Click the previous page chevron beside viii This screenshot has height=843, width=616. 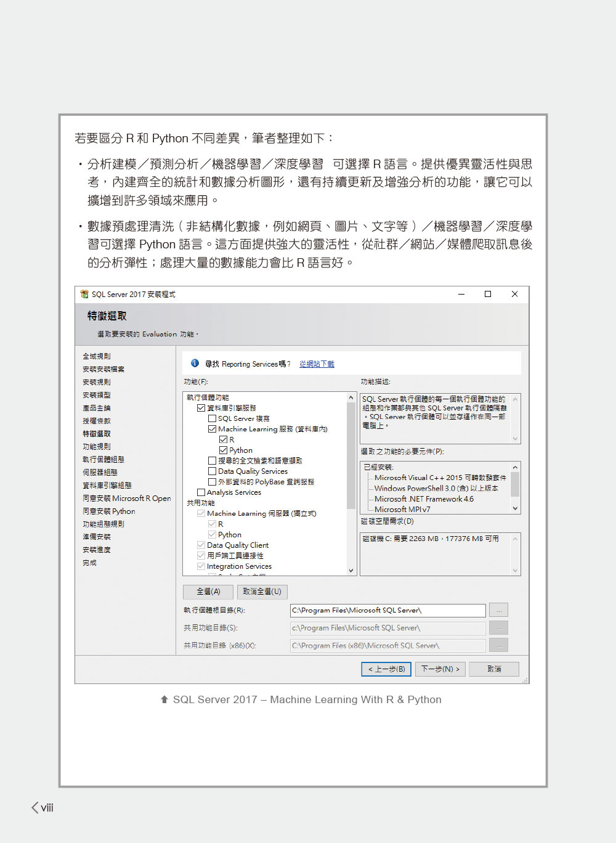click(x=35, y=807)
